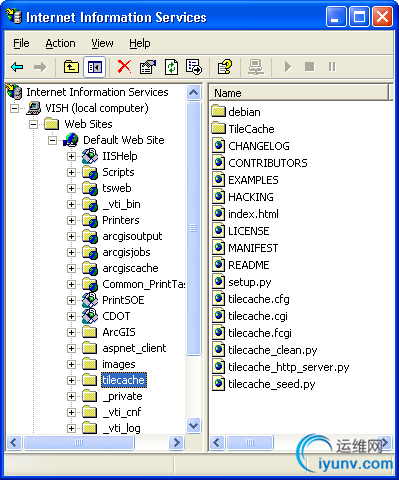Expand the tsweb tree node

click(71, 188)
